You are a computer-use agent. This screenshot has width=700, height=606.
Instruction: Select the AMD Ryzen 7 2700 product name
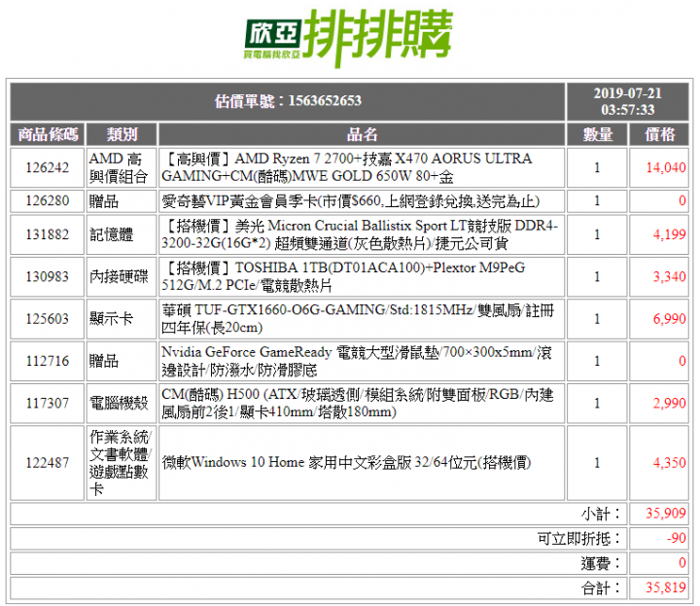[x=346, y=168]
